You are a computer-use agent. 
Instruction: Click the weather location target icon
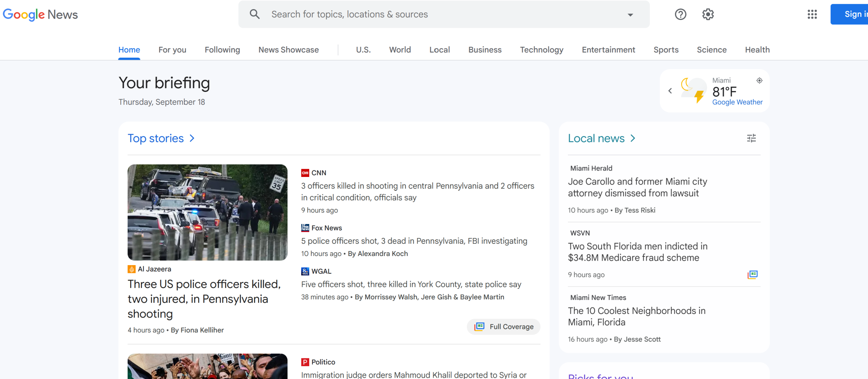point(759,80)
